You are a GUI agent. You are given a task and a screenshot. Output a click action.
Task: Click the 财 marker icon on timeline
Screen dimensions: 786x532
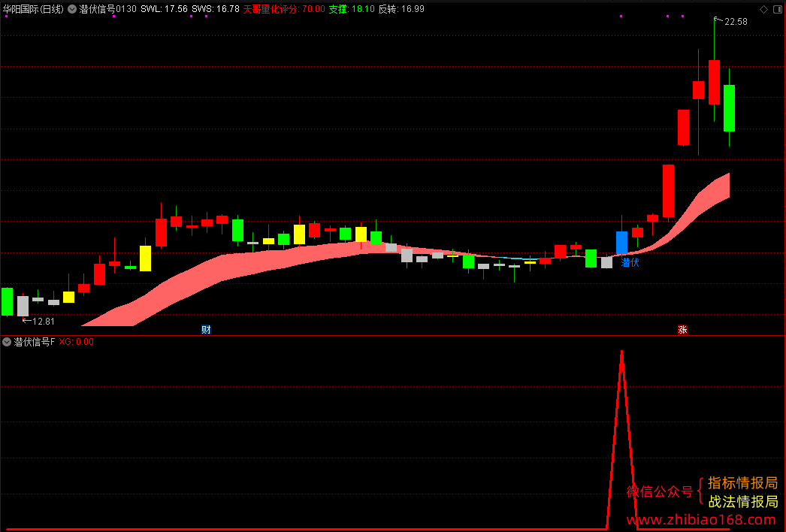(x=206, y=329)
